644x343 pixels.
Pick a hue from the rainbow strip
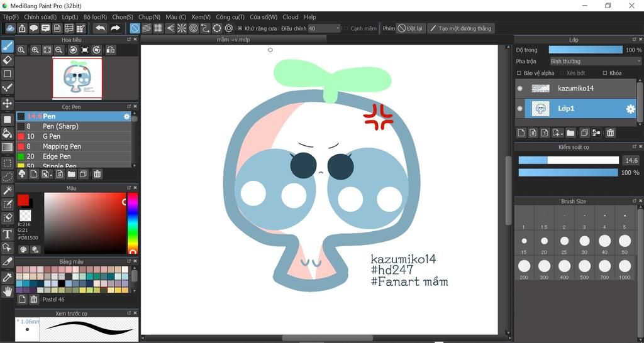coord(133,223)
